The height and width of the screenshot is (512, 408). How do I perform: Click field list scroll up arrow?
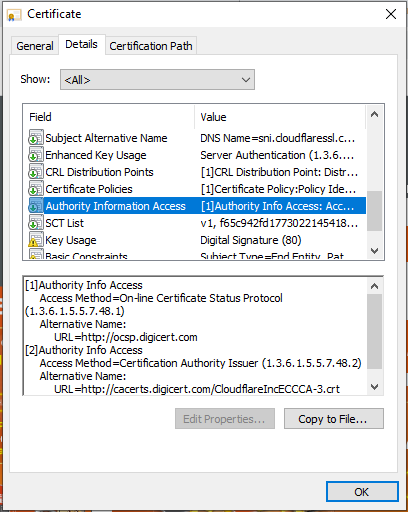coord(374,115)
